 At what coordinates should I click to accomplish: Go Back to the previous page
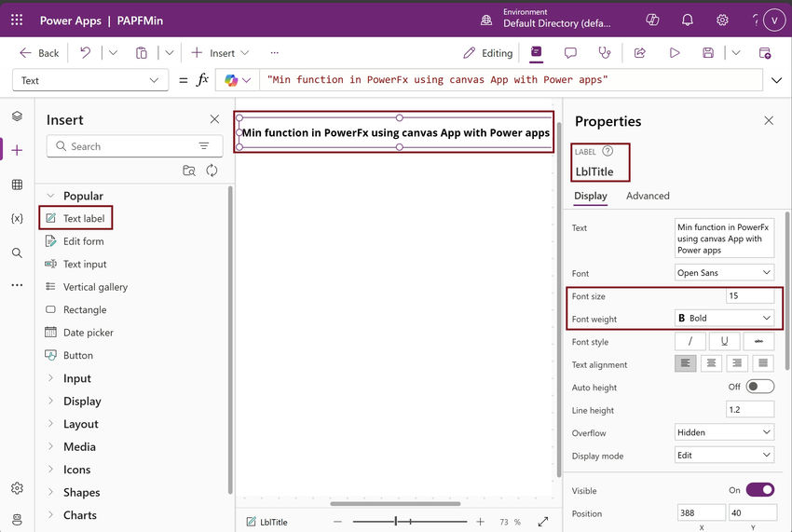click(39, 52)
